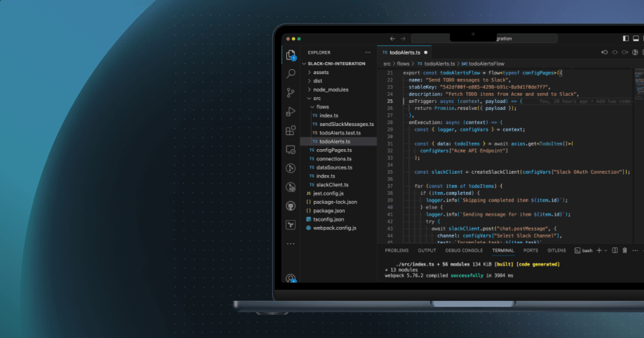644x338 pixels.
Task: Open the GitHub view in the activity bar
Action: (x=291, y=206)
